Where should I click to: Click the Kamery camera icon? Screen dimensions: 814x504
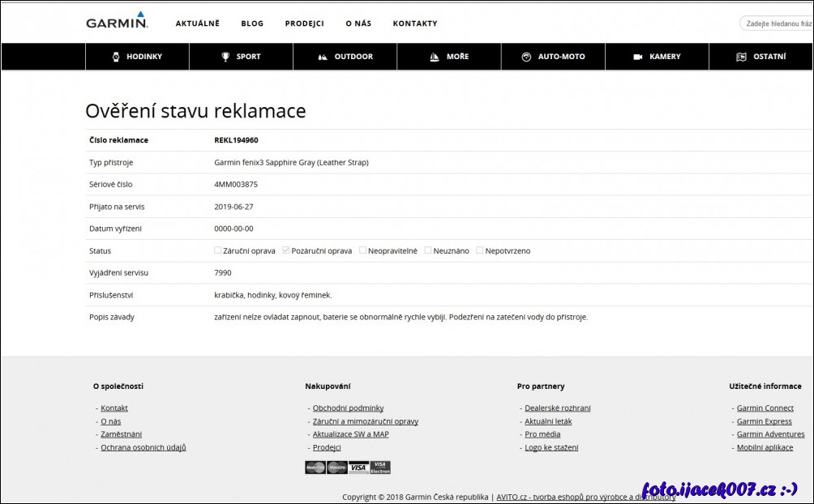point(636,56)
